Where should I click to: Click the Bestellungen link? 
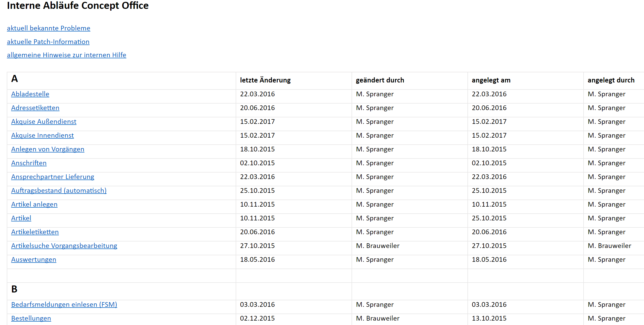[x=31, y=318]
